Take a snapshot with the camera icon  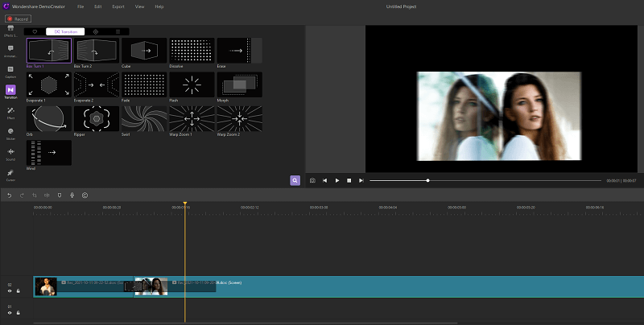[312, 180]
